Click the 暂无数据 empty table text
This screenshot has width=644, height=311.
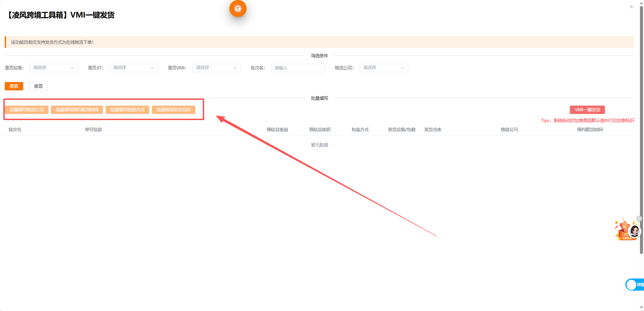click(x=319, y=145)
